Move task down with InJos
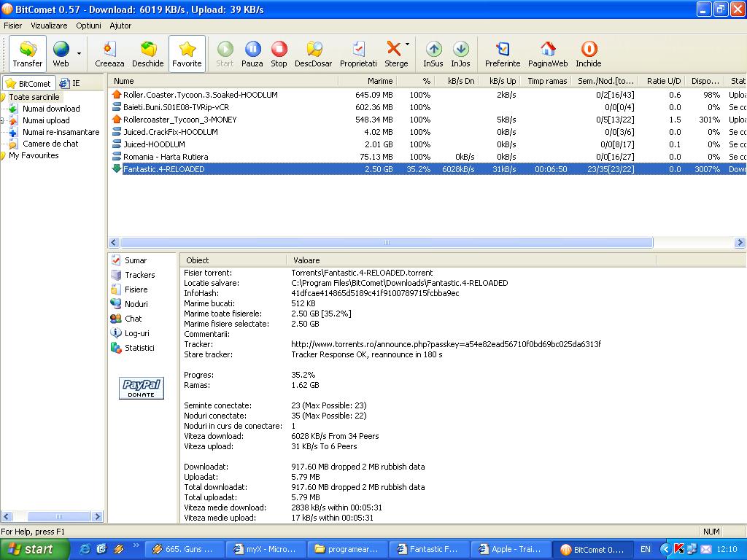 click(461, 54)
